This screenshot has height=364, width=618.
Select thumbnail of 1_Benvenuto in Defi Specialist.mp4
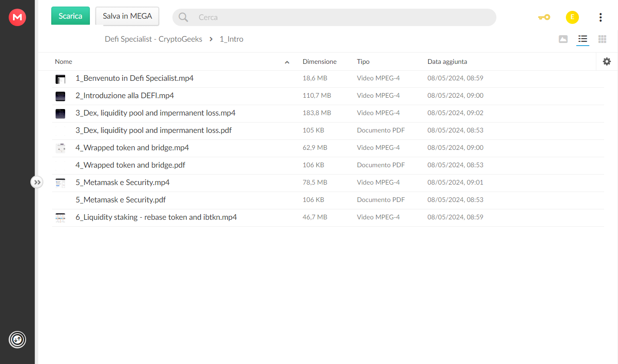[x=60, y=79]
